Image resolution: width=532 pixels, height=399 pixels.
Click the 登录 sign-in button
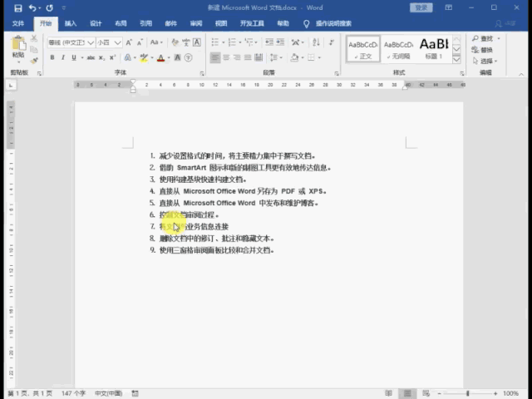(421, 7)
